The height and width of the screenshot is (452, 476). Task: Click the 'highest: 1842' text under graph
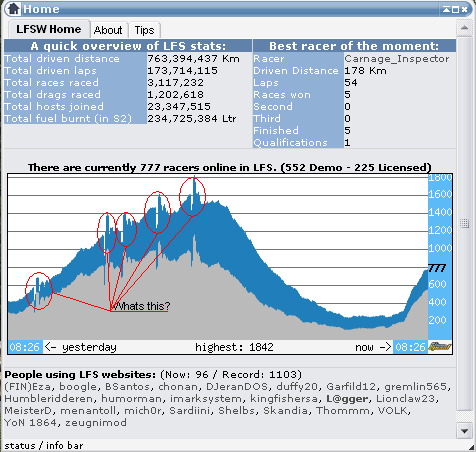coord(234,347)
